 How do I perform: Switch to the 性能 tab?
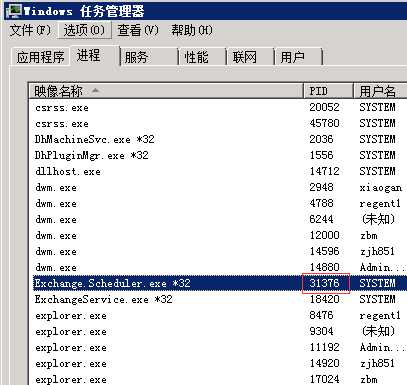203,57
